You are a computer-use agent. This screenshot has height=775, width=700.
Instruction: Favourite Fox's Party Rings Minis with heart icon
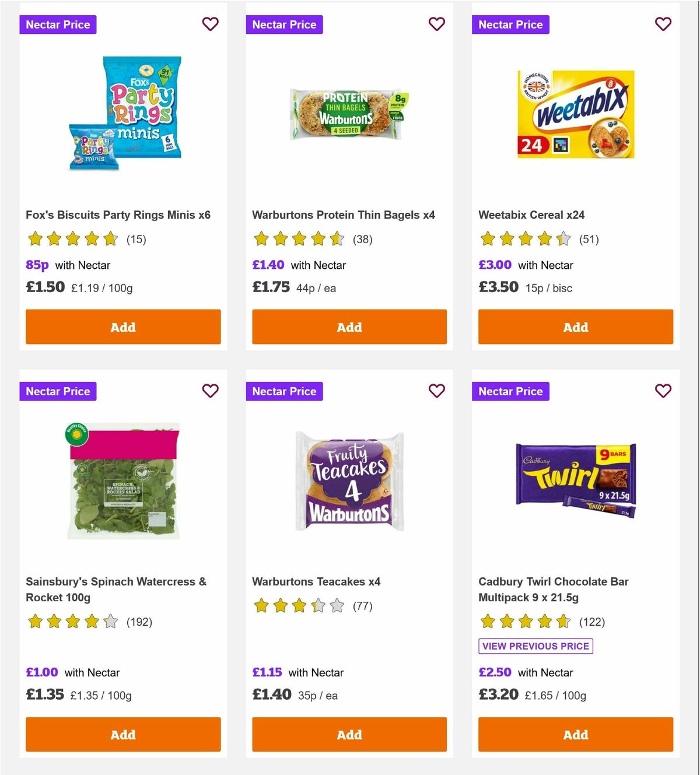pos(210,24)
